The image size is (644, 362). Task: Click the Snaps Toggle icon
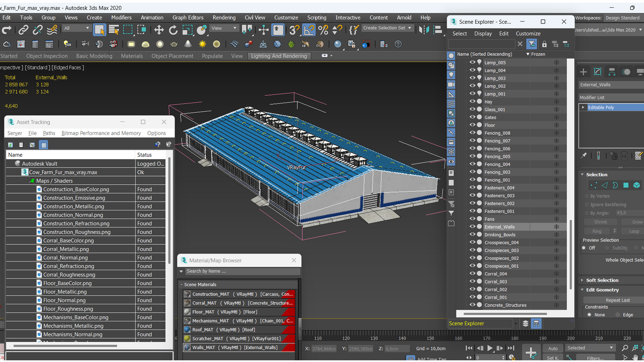point(294,29)
